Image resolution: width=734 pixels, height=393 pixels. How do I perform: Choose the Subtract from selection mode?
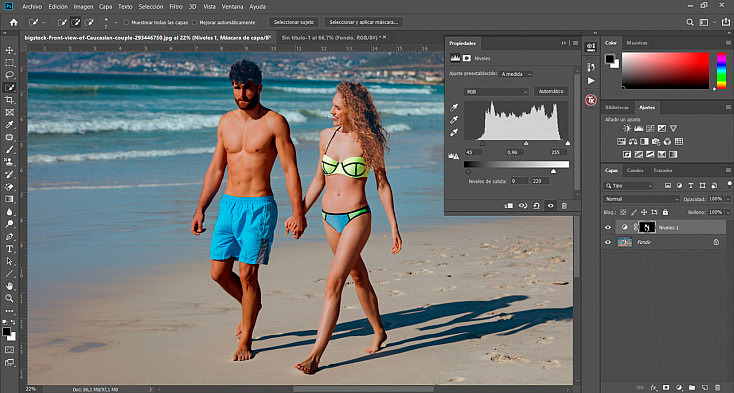pos(89,22)
